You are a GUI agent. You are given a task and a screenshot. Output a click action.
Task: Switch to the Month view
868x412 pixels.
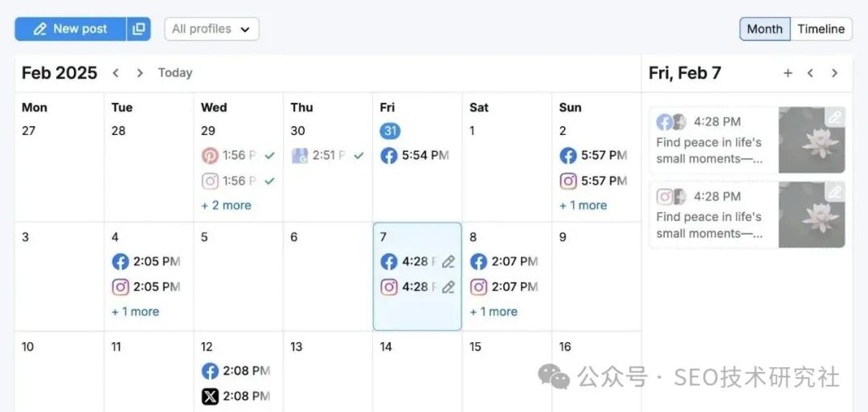764,29
